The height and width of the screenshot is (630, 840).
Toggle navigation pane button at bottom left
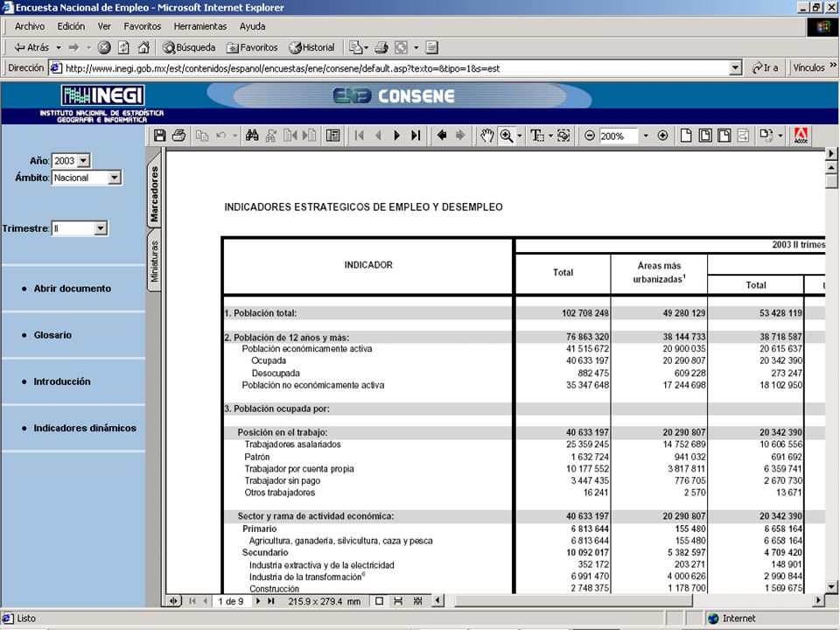coord(173,601)
